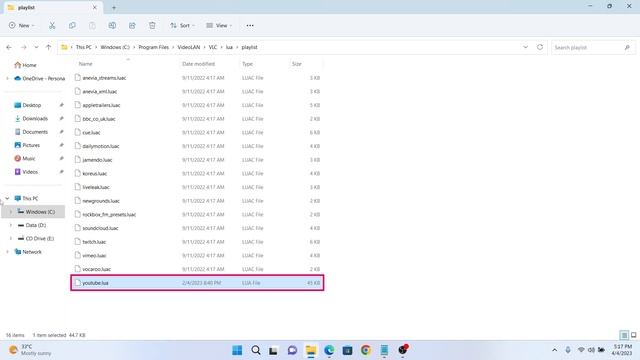Open recent locations dropdown arrow
This screenshot has width=640, height=360.
click(x=36, y=47)
